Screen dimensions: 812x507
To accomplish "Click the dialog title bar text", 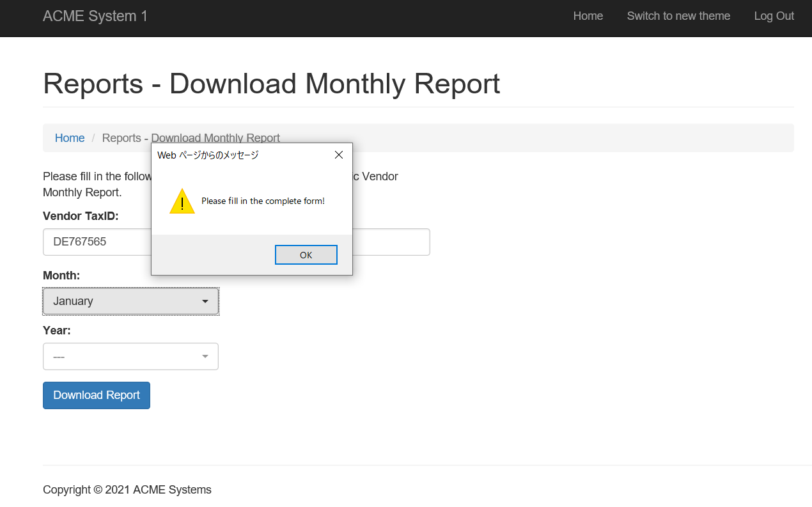I will (208, 155).
